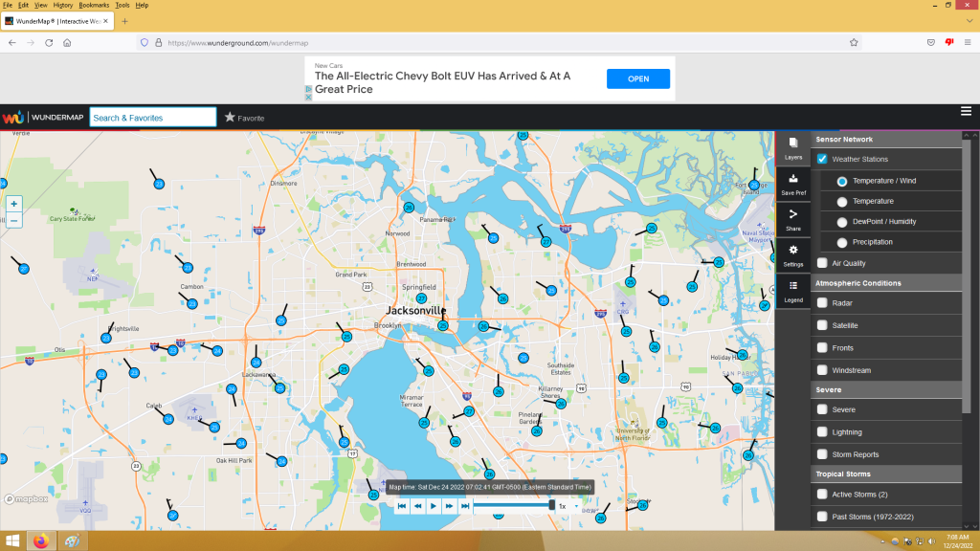Open the Share panel

click(x=792, y=218)
